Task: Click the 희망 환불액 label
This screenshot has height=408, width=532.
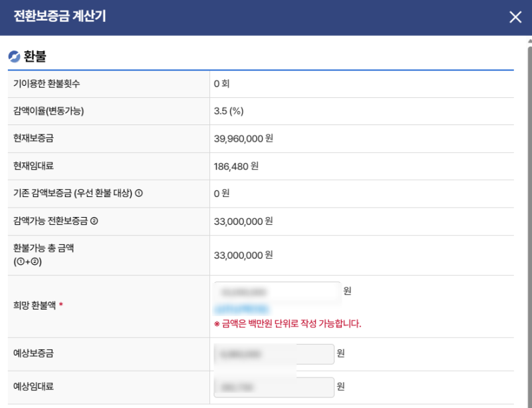Action: [35, 305]
